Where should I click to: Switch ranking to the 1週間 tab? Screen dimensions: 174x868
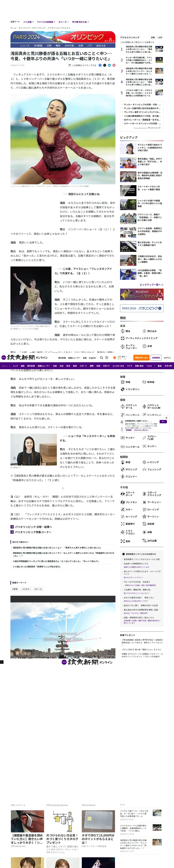coord(160,37)
